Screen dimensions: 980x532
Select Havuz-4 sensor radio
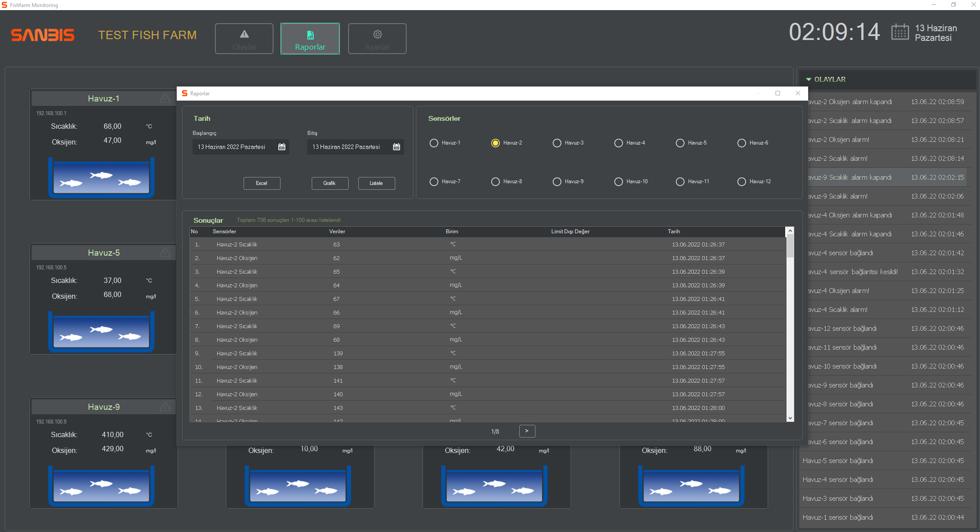point(619,143)
